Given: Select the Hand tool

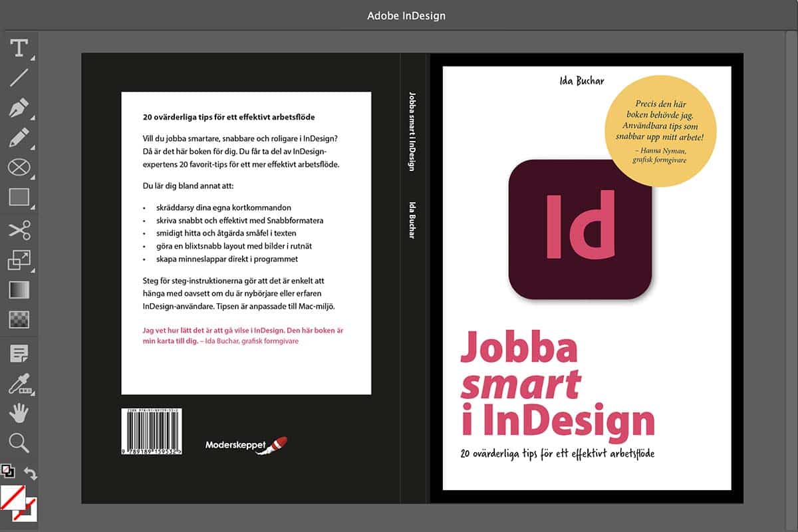Looking at the screenshot, I should pos(19,413).
